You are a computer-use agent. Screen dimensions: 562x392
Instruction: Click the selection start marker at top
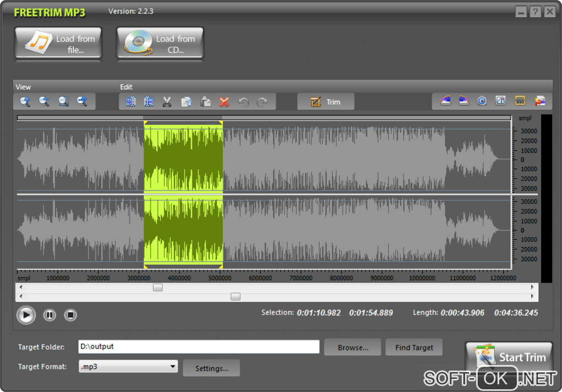pyautogui.click(x=145, y=123)
